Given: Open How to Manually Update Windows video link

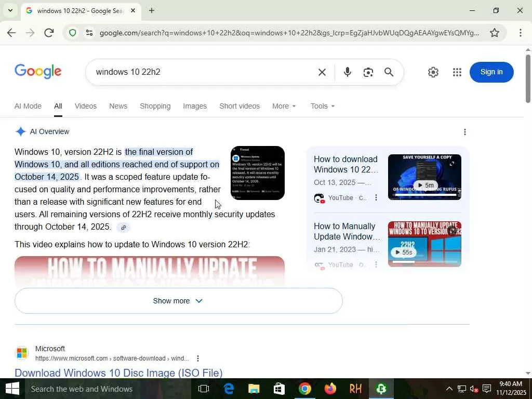Looking at the screenshot, I should tap(347, 231).
